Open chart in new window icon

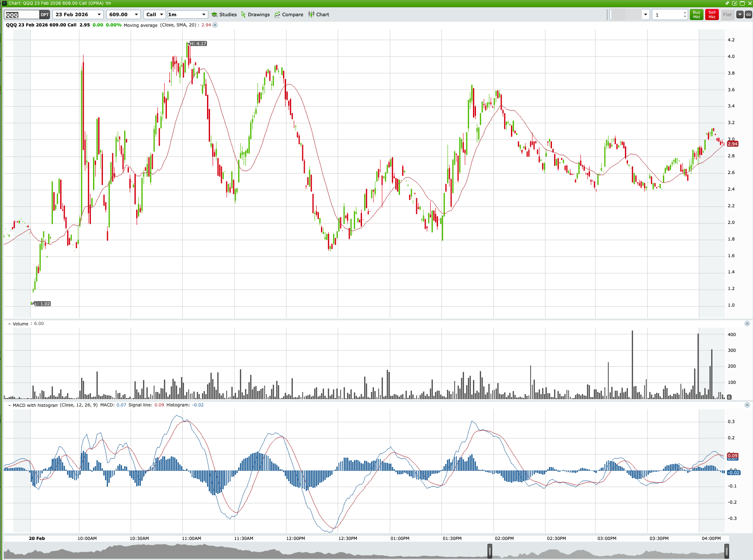(734, 3)
